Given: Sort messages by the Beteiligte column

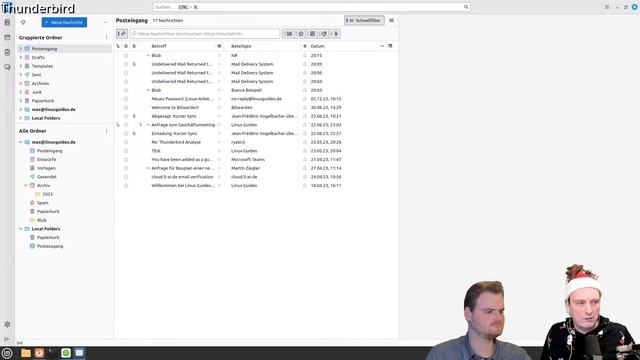Looking at the screenshot, I should point(241,46).
